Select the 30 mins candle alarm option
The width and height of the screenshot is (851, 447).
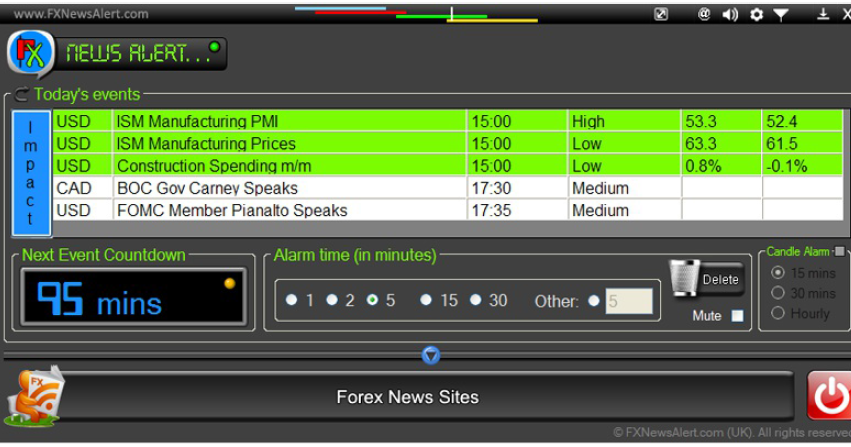[778, 293]
